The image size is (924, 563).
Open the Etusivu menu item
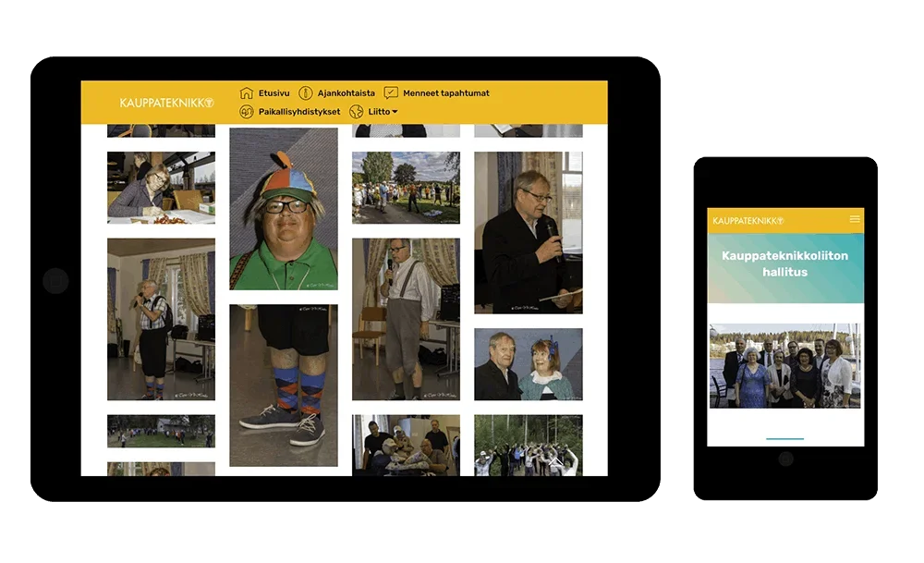tap(274, 93)
